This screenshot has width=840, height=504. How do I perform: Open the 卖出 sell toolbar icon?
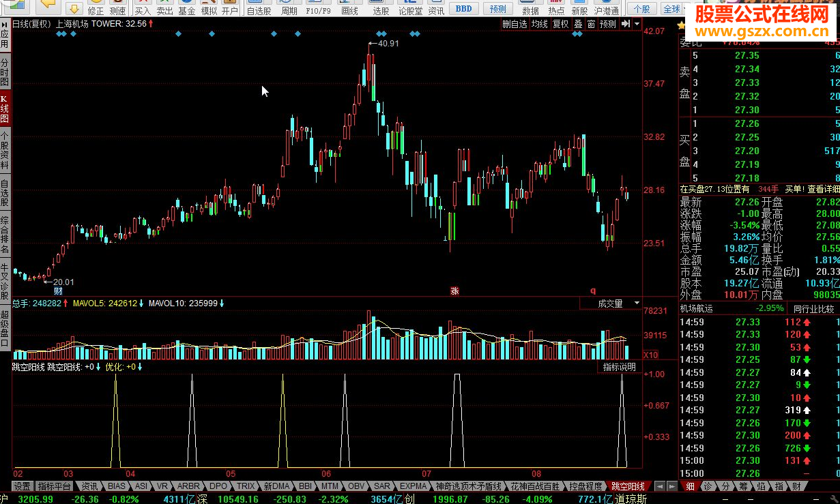pos(164,8)
